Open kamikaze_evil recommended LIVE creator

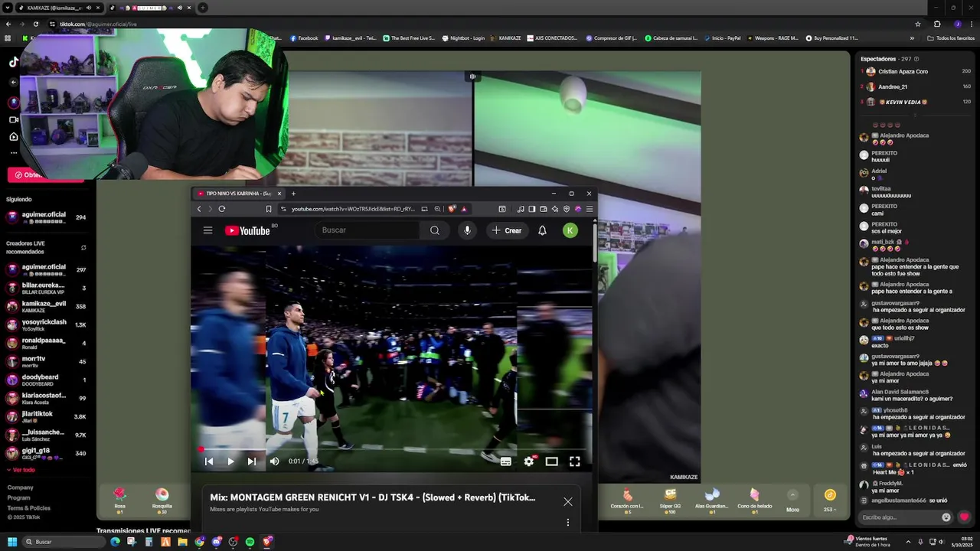tap(46, 306)
